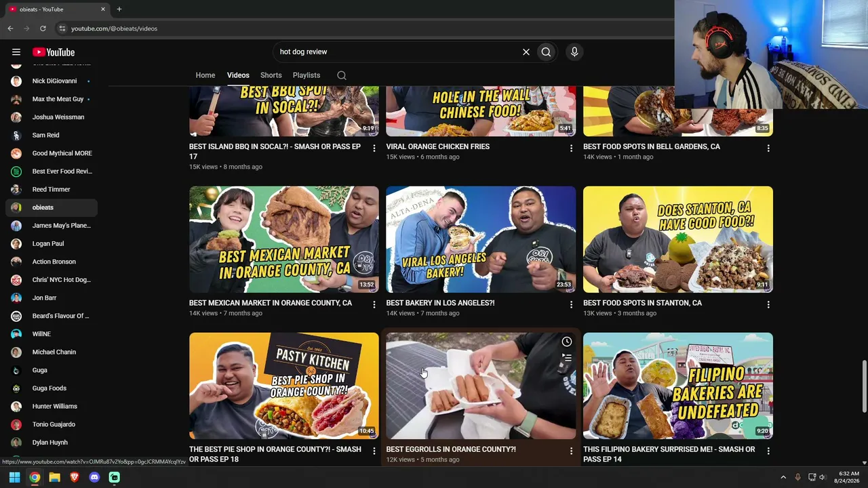Open Max the Meat Guy subscription
This screenshot has width=868, height=488.
pos(52,99)
